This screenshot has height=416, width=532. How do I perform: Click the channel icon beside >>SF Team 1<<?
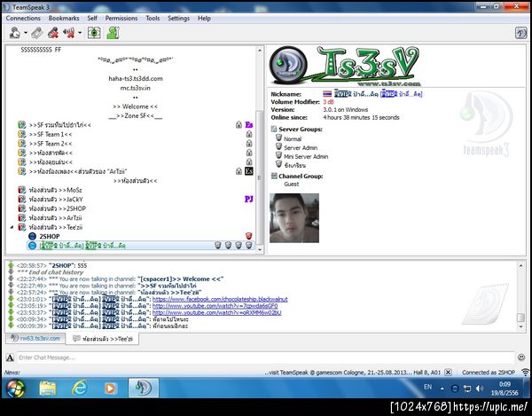22,134
